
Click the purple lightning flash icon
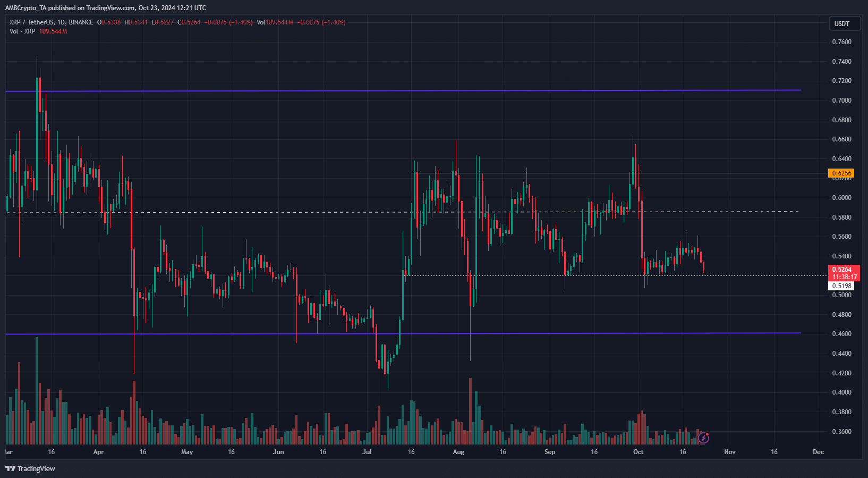pyautogui.click(x=704, y=438)
